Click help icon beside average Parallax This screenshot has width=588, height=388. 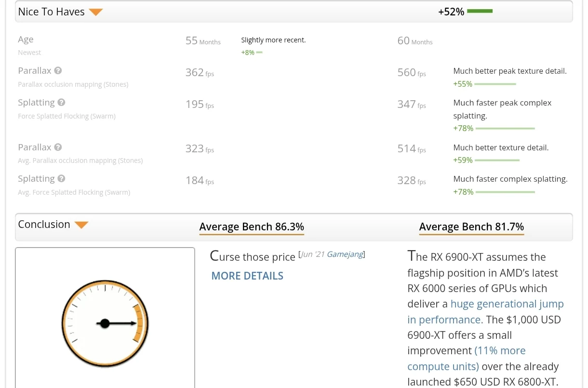pyautogui.click(x=58, y=147)
